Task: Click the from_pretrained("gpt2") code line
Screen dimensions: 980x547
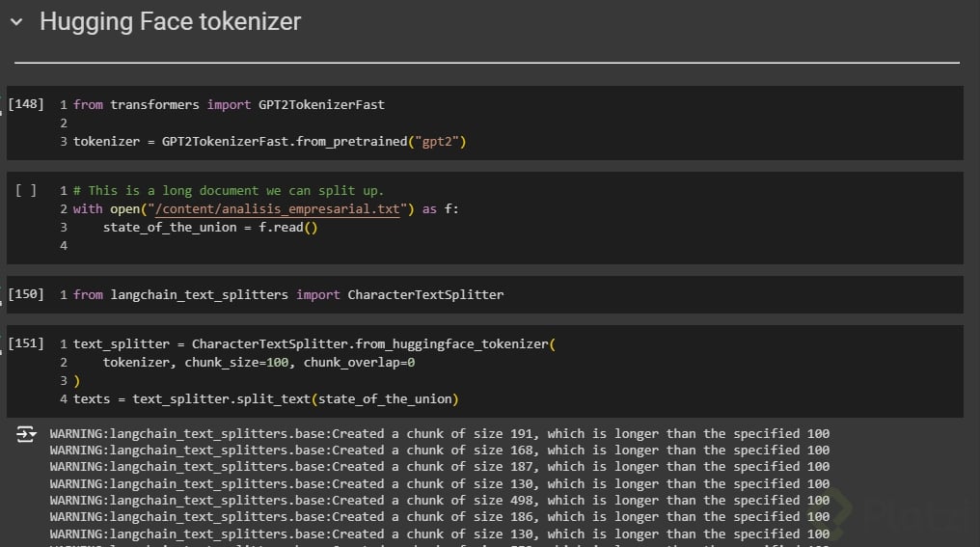Action: 270,142
